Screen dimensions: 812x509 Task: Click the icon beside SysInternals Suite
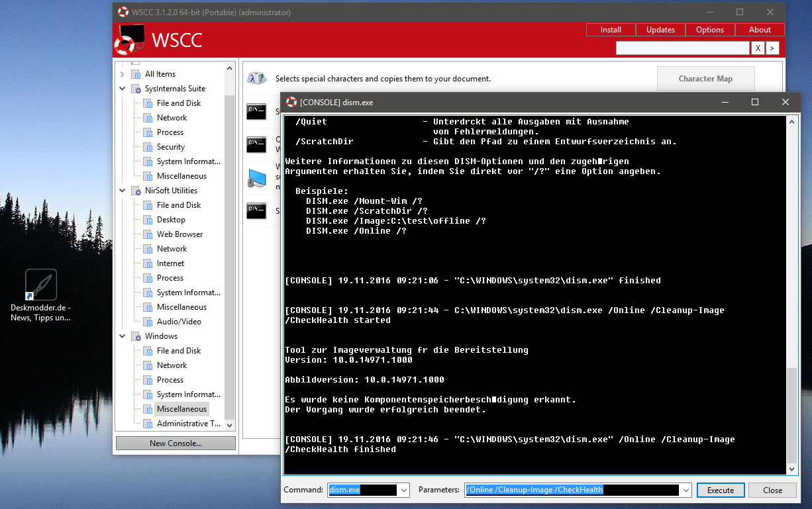136,89
